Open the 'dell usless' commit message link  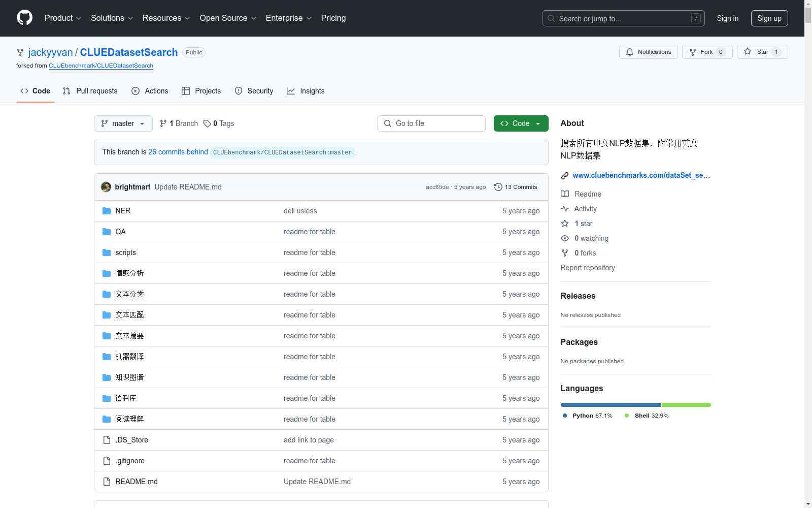[300, 211]
